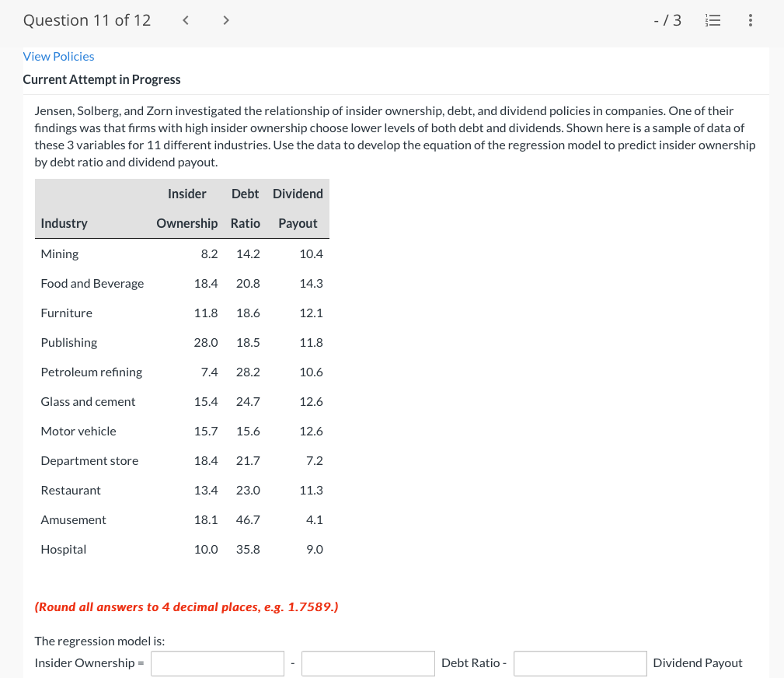Click the Glass and cement row label
The width and height of the screenshot is (784, 678).
tap(88, 401)
